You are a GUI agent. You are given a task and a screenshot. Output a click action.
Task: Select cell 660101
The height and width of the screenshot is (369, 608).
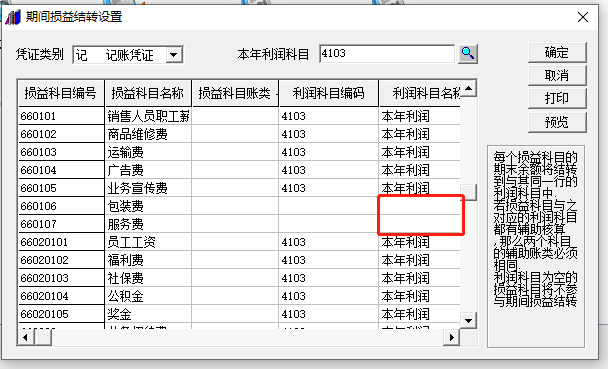pyautogui.click(x=61, y=116)
